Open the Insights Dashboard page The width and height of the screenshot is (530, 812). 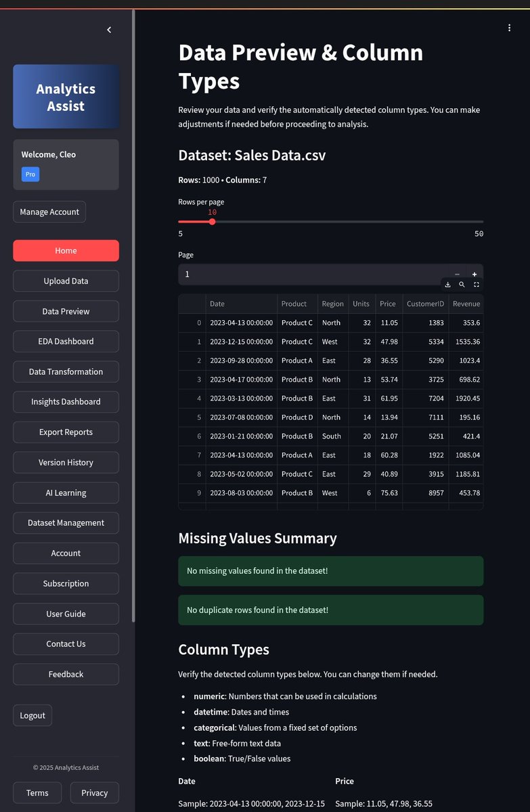point(66,401)
